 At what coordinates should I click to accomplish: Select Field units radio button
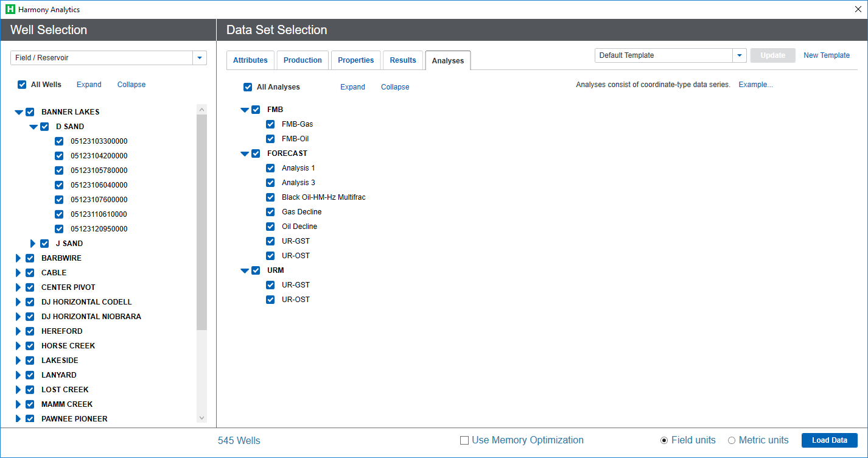664,440
